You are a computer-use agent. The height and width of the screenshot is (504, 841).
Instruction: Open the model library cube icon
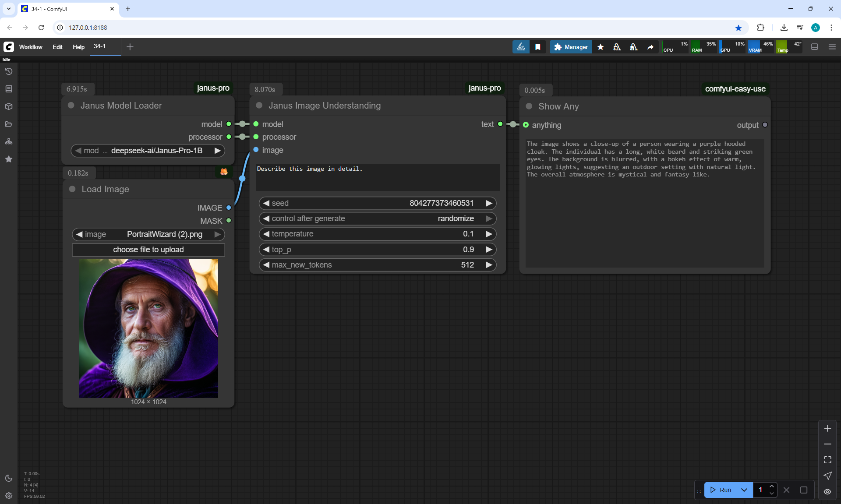[x=9, y=106]
